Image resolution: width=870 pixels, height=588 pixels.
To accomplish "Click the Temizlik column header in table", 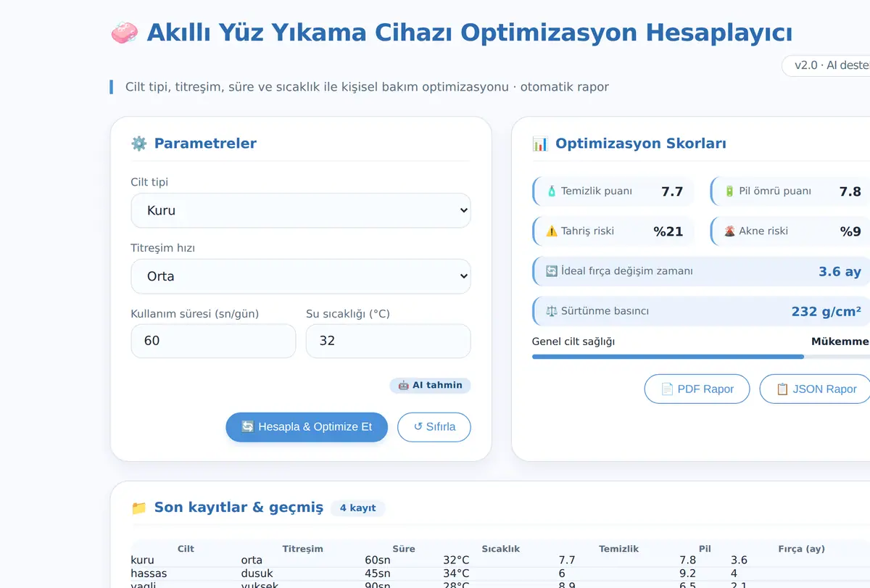I will point(618,549).
